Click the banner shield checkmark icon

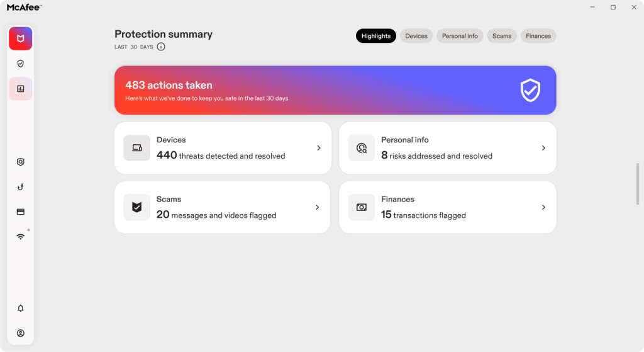tap(530, 90)
